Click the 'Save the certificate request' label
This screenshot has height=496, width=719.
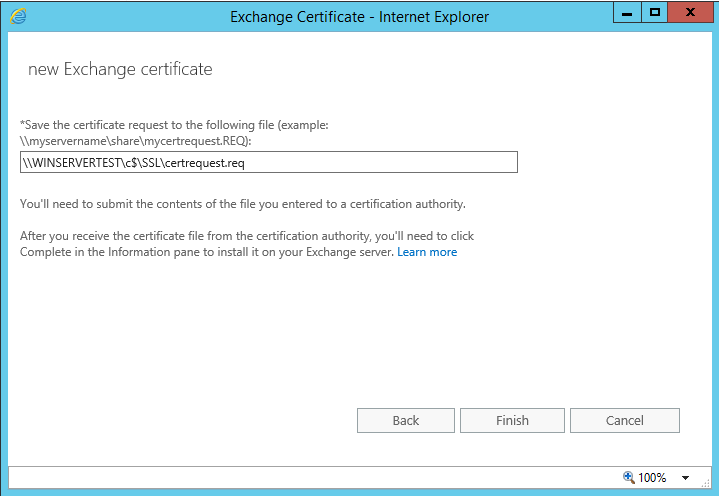click(174, 124)
